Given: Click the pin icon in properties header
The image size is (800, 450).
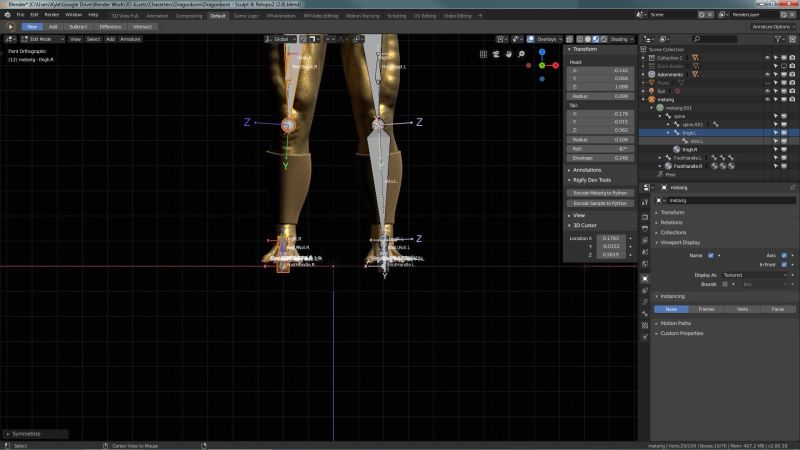Looking at the screenshot, I should [x=792, y=188].
